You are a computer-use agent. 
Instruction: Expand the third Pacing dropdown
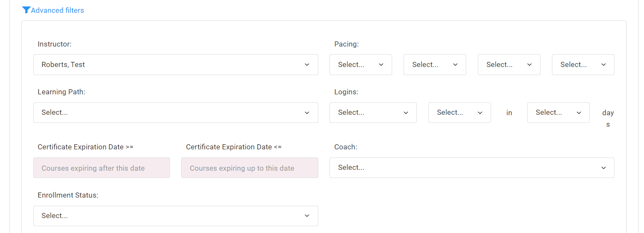508,65
